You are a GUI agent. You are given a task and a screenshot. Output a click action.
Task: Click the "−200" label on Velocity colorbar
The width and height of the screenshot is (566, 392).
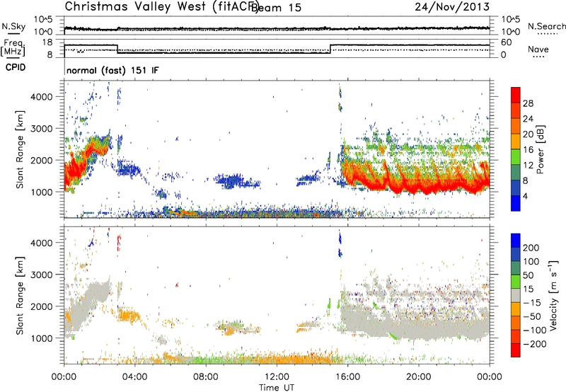point(533,344)
